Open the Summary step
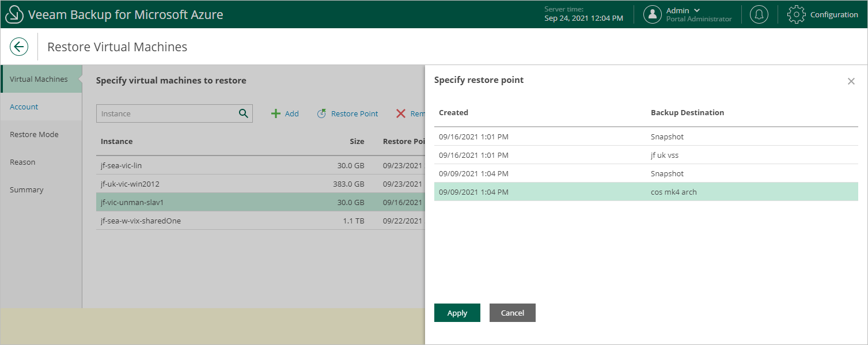The image size is (868, 345). coord(41,189)
